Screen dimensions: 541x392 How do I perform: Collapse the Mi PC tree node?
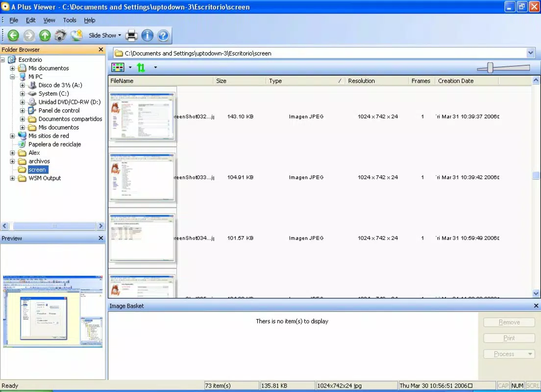pyautogui.click(x=12, y=76)
